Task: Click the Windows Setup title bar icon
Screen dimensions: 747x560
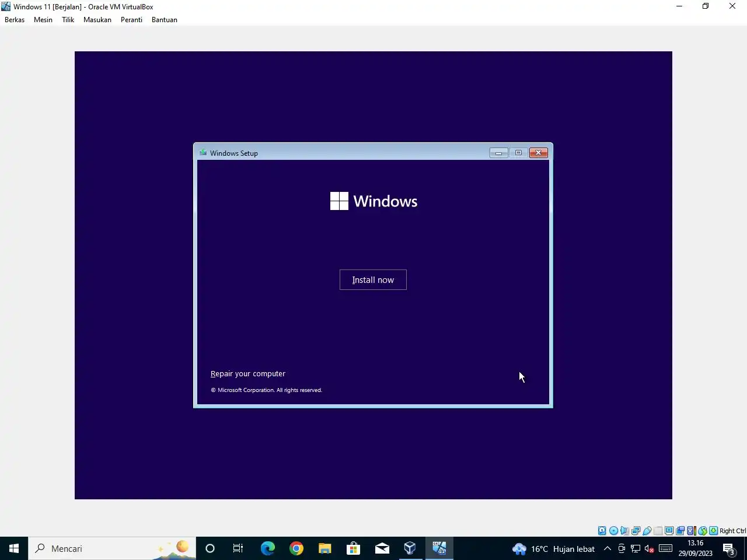Action: pos(203,153)
